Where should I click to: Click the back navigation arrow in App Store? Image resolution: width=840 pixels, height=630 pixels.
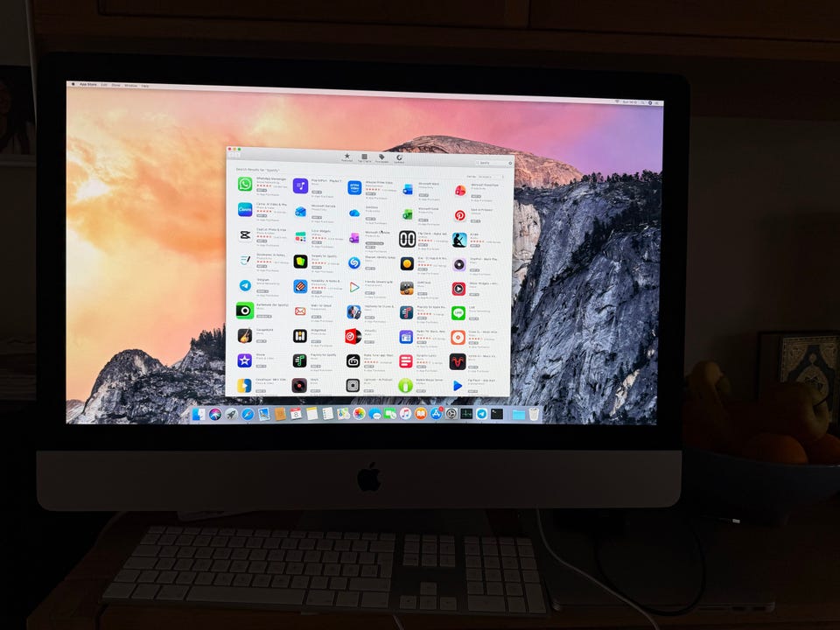point(232,156)
